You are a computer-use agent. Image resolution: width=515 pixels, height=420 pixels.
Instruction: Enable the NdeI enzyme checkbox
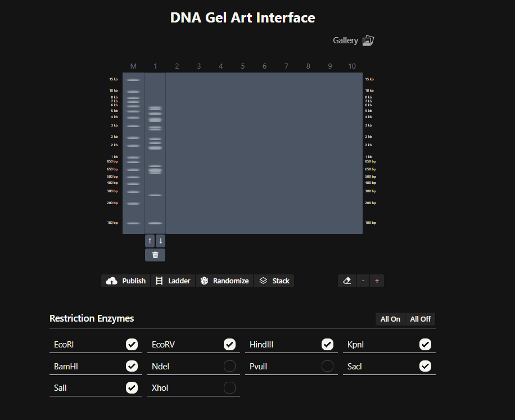point(229,366)
